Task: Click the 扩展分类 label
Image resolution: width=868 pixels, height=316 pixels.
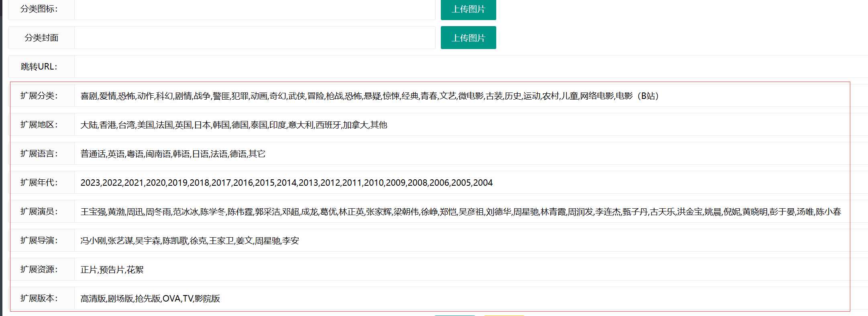Action: tap(39, 96)
